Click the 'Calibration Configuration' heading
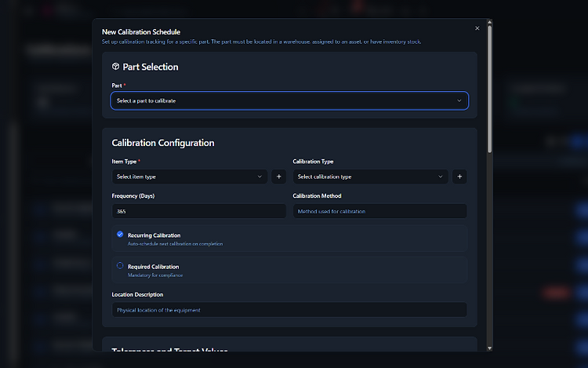This screenshot has height=368, width=588. [x=163, y=143]
